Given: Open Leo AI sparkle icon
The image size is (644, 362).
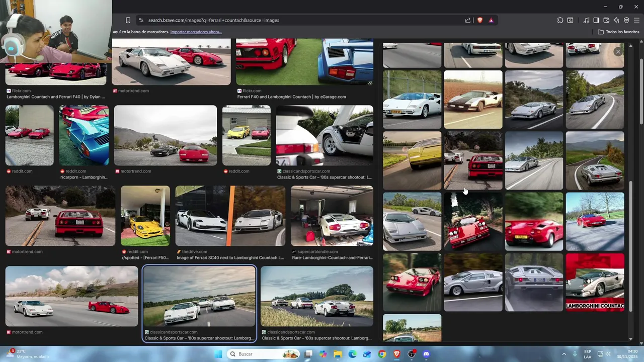Looking at the screenshot, I should tap(616, 20).
